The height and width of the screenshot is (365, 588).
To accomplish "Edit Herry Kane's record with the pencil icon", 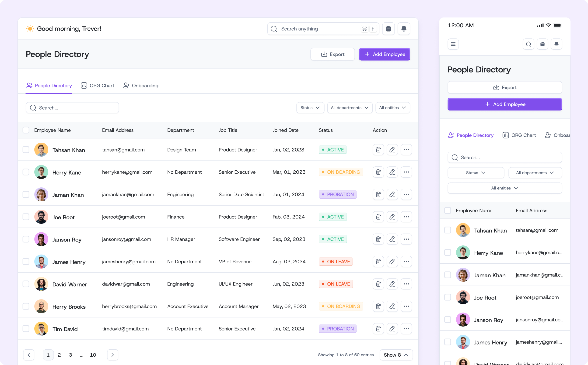I will click(x=392, y=172).
